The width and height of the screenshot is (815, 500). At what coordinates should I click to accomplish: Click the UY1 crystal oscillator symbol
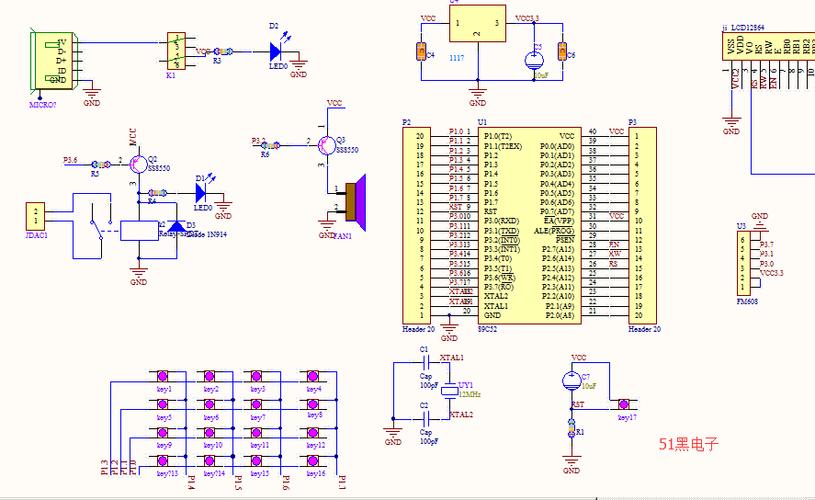tap(449, 390)
